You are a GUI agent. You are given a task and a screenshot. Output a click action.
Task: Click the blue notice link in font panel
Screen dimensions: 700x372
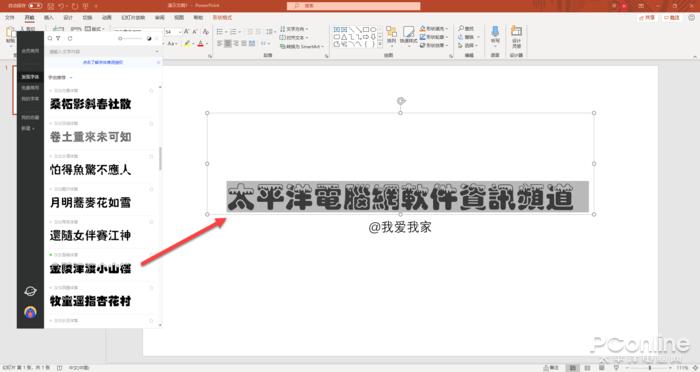pos(103,62)
